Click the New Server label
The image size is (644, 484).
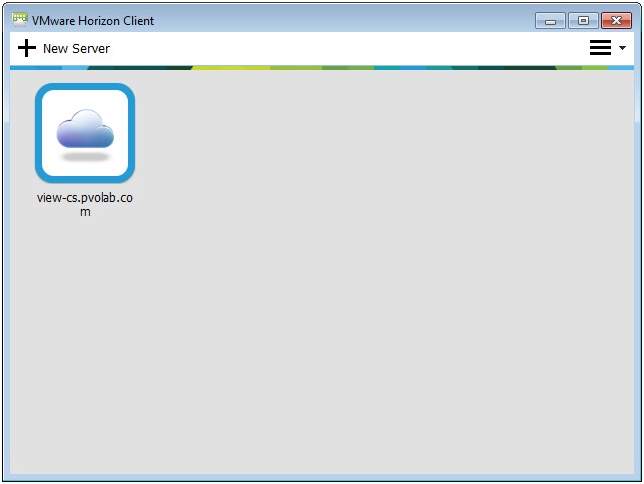pyautogui.click(x=76, y=48)
